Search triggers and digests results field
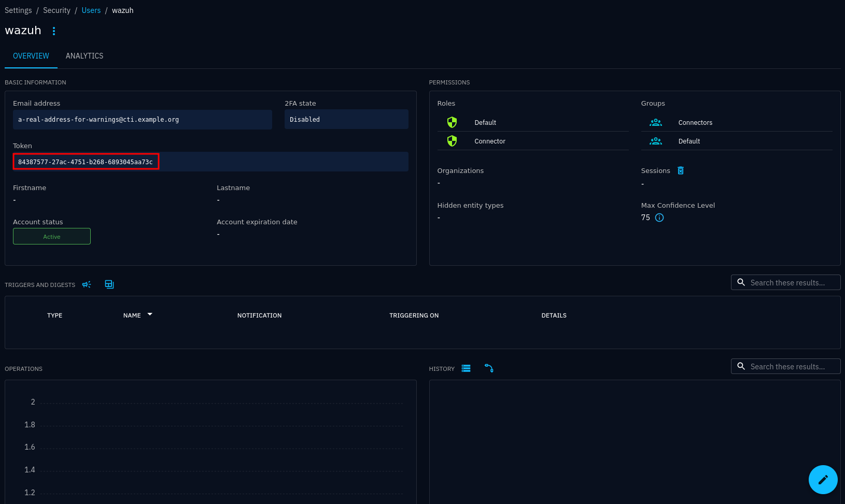Screen dimensions: 845x504 pos(786,282)
